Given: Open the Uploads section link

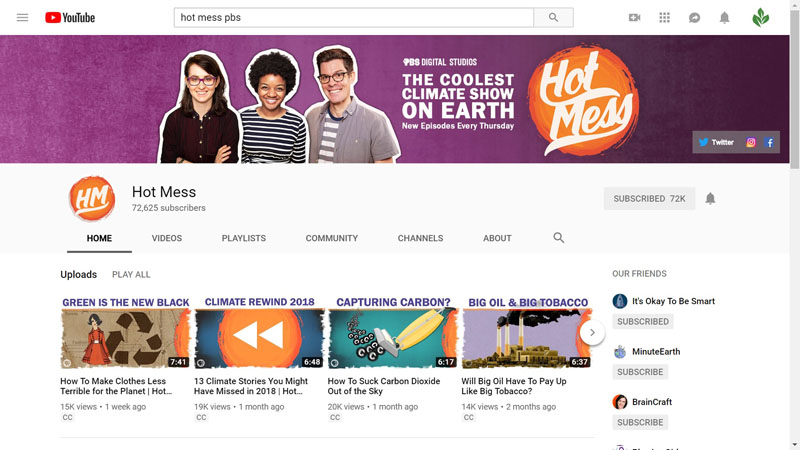Looking at the screenshot, I should (79, 274).
